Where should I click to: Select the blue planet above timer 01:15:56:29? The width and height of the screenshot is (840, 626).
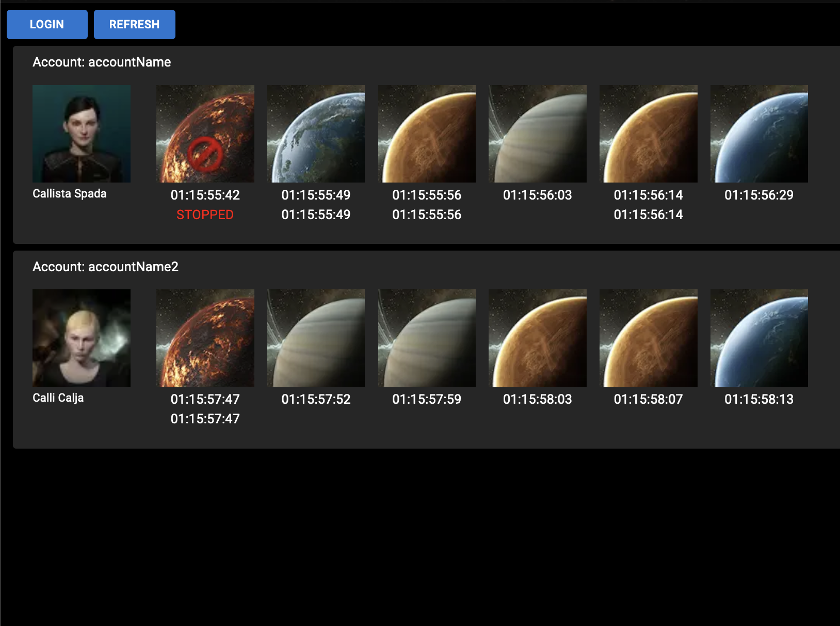tap(759, 134)
